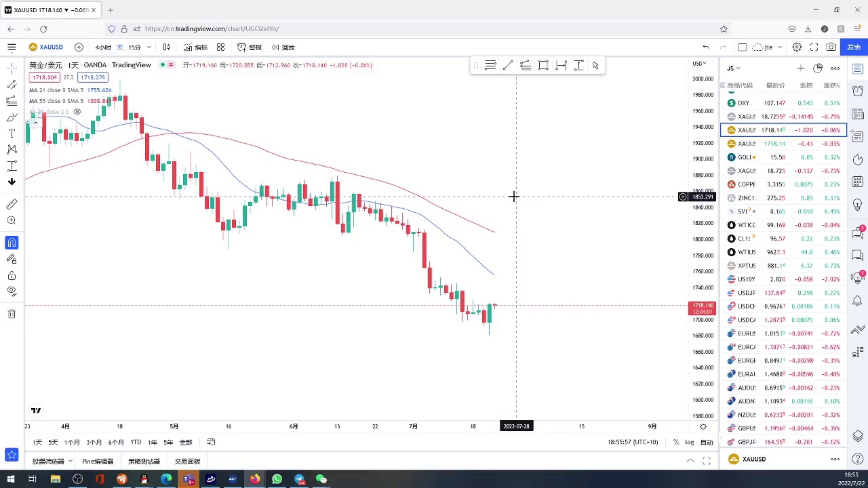Screen dimensions: 868x488
Task: Open the JS watchlist name dropdown
Action: pos(734,68)
